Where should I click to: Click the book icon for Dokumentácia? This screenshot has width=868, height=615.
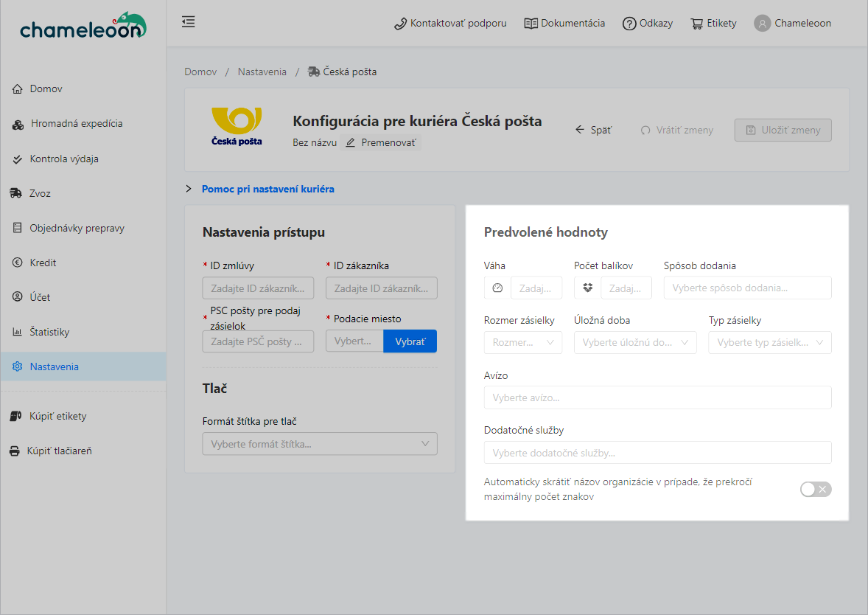coord(531,24)
